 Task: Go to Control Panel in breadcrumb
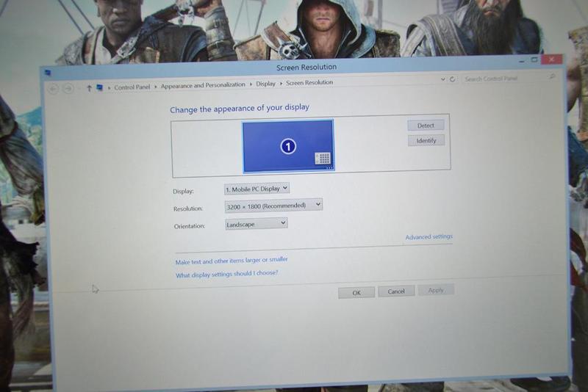[x=132, y=87]
